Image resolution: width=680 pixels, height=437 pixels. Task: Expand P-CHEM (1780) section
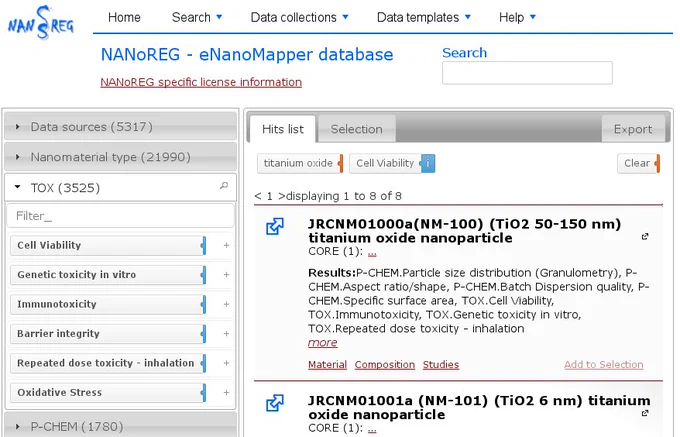121,426
